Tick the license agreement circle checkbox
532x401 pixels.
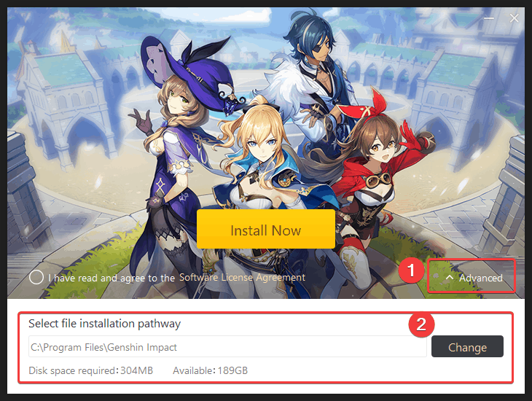36,277
